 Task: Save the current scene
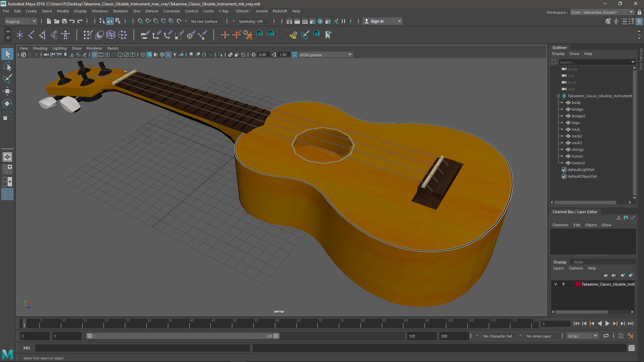click(x=64, y=21)
